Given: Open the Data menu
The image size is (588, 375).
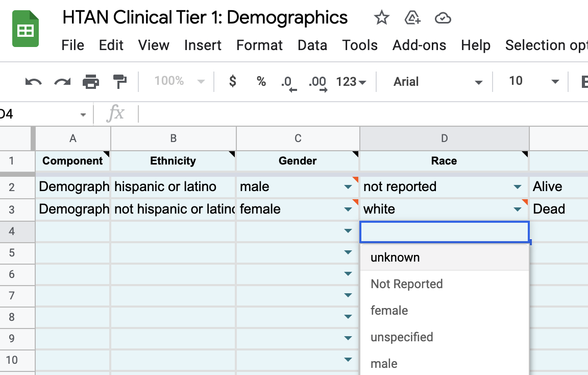Looking at the screenshot, I should click(x=312, y=45).
